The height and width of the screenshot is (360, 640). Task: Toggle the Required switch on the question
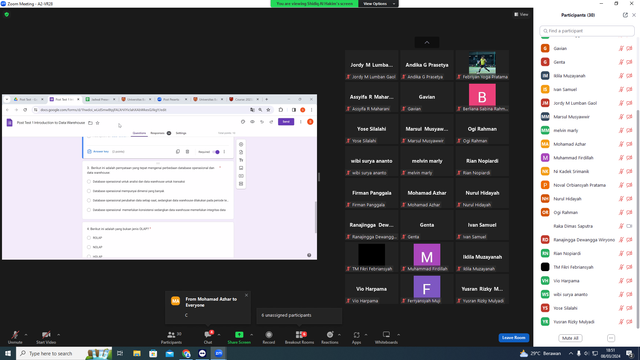coord(216,152)
